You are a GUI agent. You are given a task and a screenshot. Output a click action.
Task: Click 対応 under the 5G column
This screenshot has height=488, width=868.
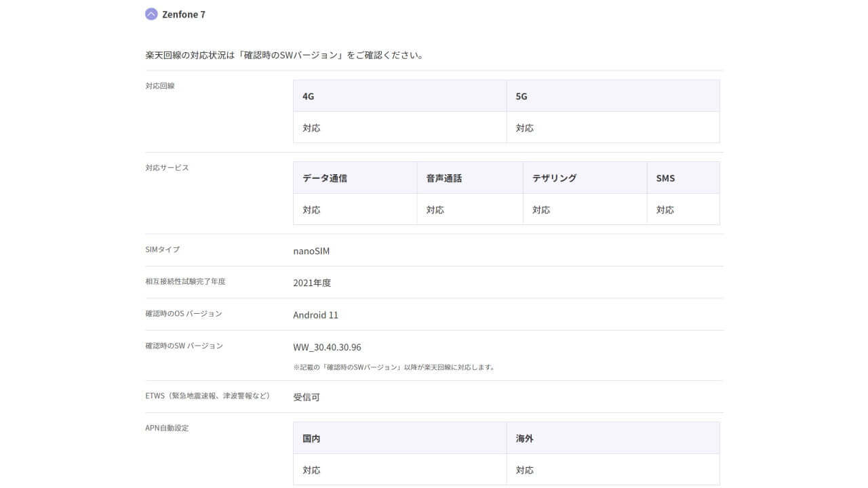526,127
